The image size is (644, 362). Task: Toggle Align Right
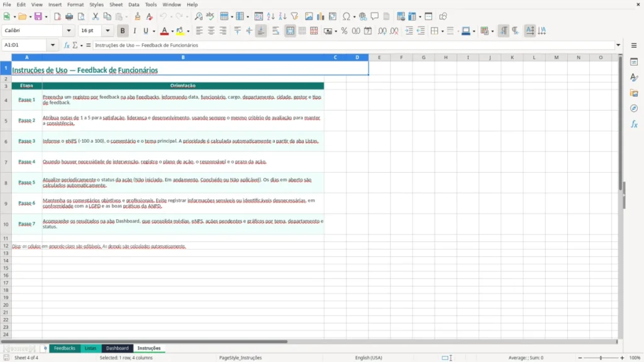click(223, 31)
